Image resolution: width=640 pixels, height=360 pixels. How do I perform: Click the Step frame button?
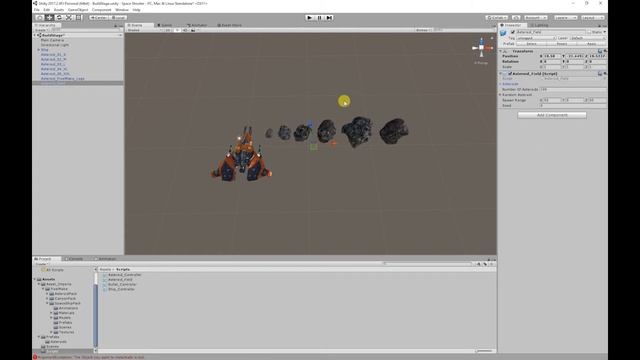(x=329, y=18)
